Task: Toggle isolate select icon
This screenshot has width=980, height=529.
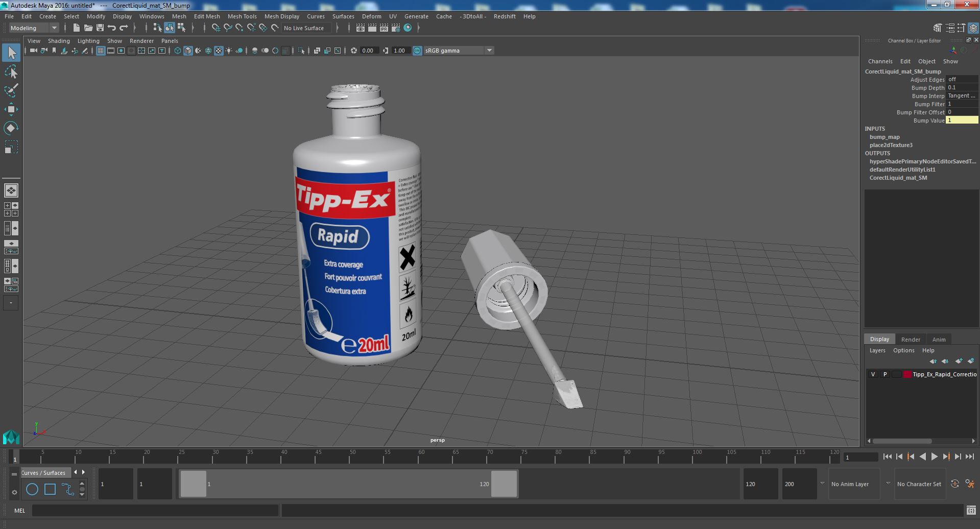Action: click(x=301, y=51)
